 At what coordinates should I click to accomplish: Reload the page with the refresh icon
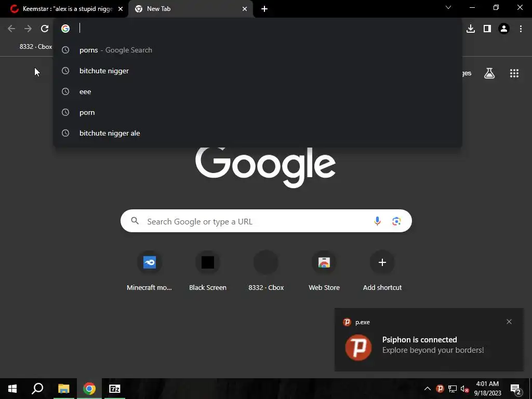tap(45, 29)
